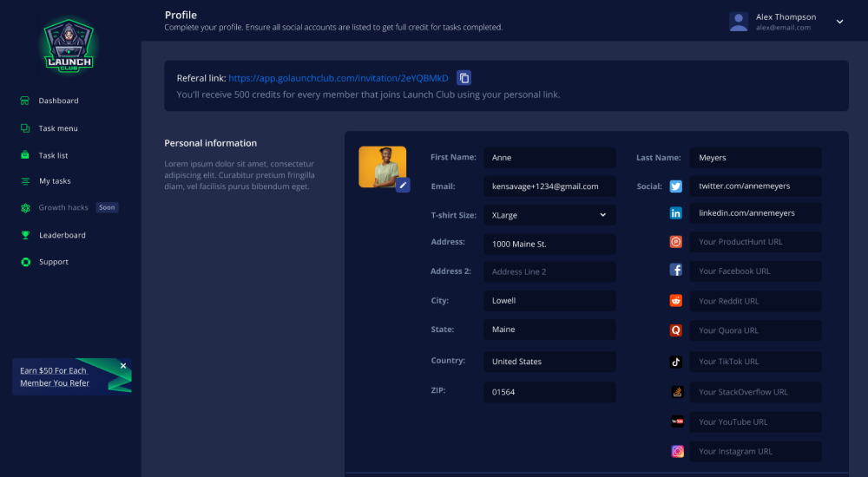
Task: Click Earn $50 For Each Member link
Action: coord(54,377)
